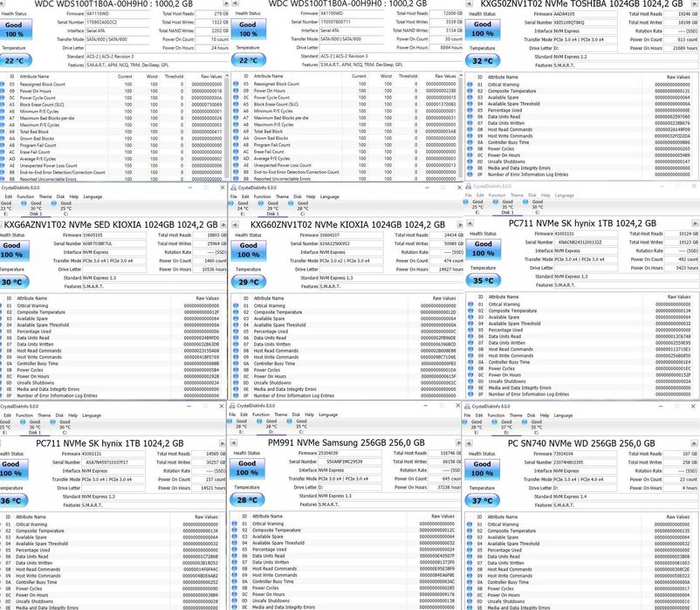Click 'Average P/E Cycles' row in WDC 24 hours window
700x610 pixels.
(x=112, y=159)
